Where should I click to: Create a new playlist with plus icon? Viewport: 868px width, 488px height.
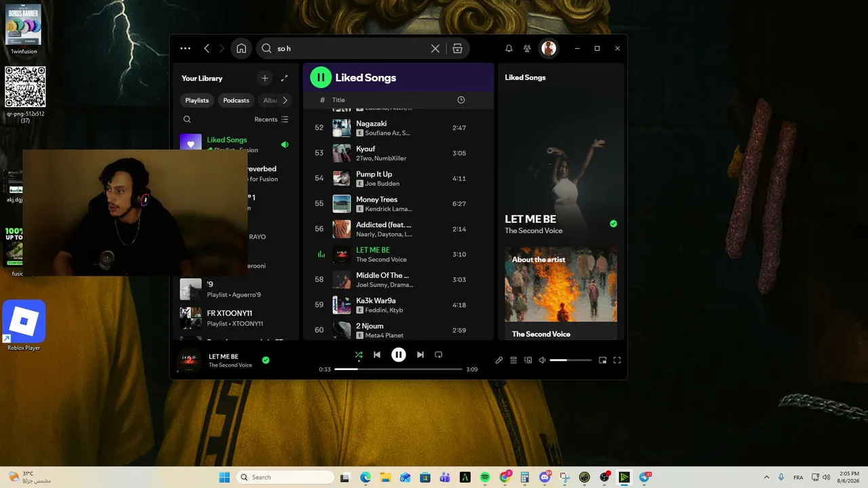(265, 78)
